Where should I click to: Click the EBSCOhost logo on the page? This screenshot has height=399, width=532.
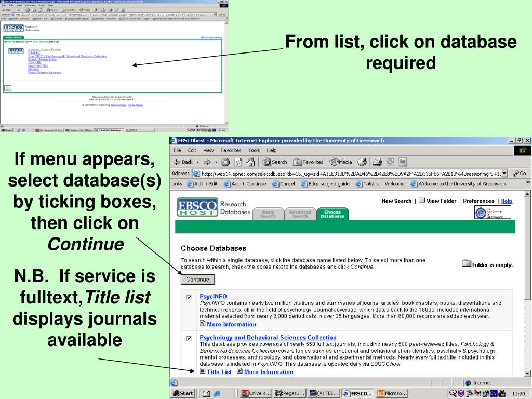tap(197, 207)
